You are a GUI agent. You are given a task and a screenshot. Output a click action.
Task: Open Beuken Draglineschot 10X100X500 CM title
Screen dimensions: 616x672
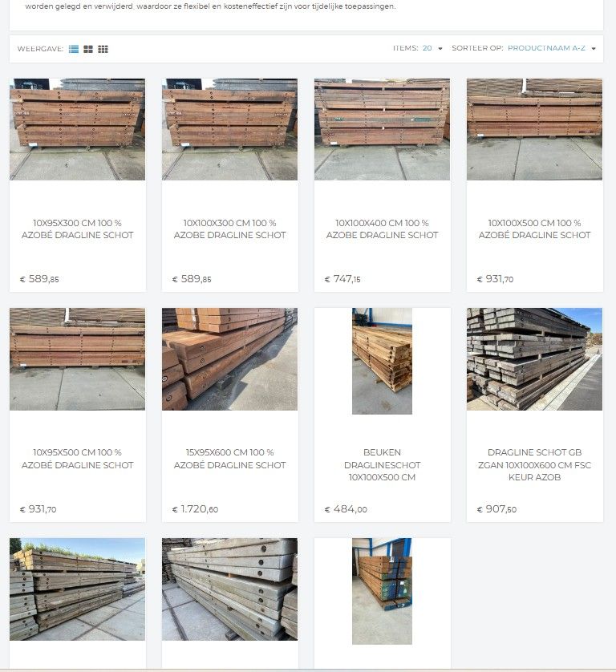tap(382, 464)
